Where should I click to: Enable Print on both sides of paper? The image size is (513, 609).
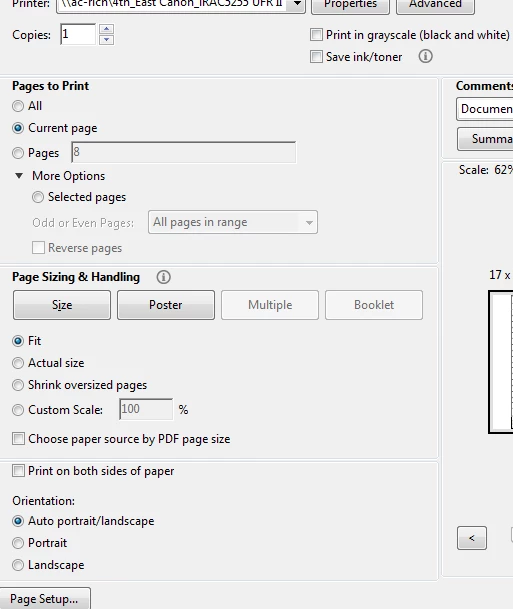(18, 471)
